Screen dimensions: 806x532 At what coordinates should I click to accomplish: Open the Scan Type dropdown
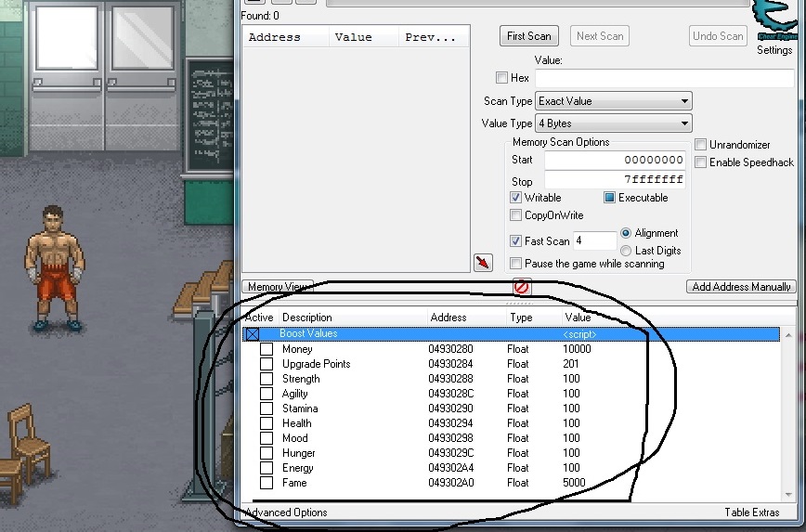(x=613, y=101)
